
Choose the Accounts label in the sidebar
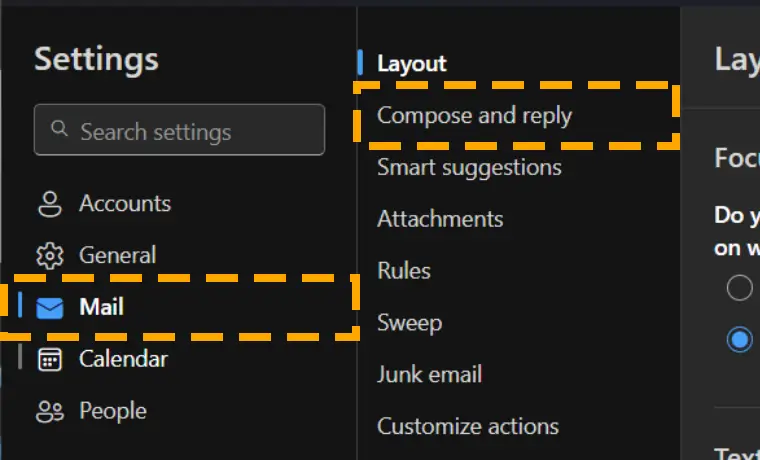pyautogui.click(x=125, y=204)
